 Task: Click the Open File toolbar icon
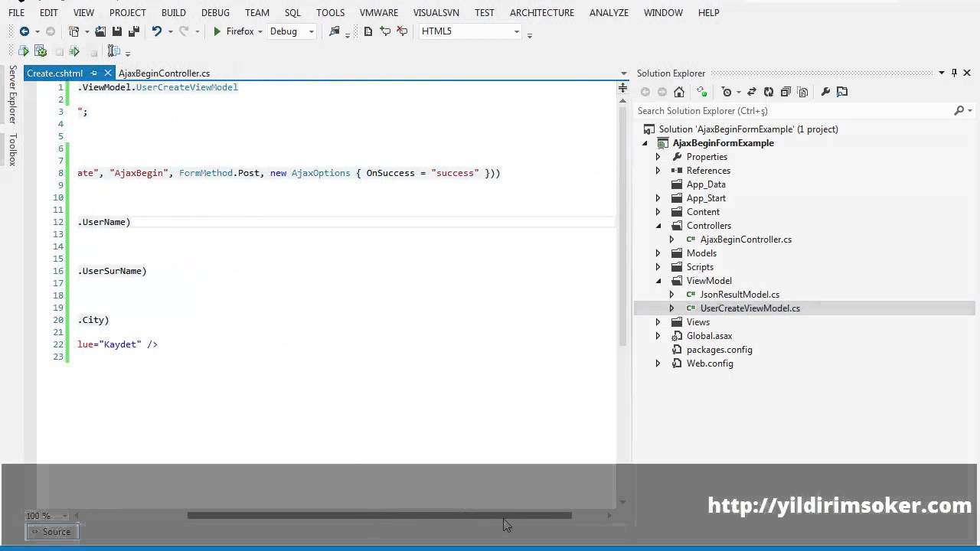pos(100,31)
